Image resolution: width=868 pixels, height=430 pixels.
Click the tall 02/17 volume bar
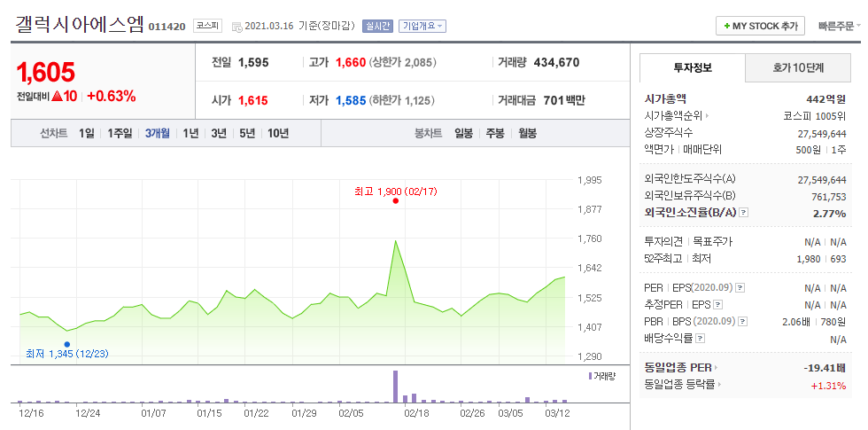point(395,387)
